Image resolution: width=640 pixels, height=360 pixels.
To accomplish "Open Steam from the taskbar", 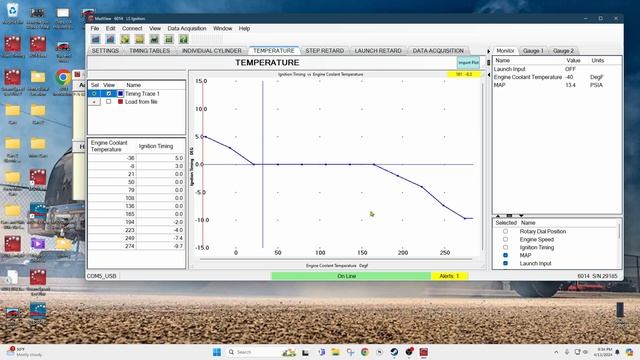I will pyautogui.click(x=394, y=352).
